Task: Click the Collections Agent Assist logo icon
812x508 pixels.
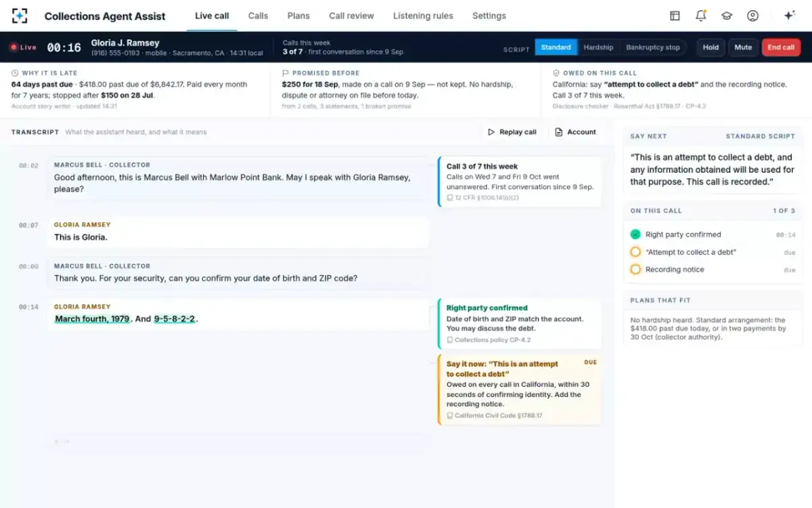Action: 20,16
